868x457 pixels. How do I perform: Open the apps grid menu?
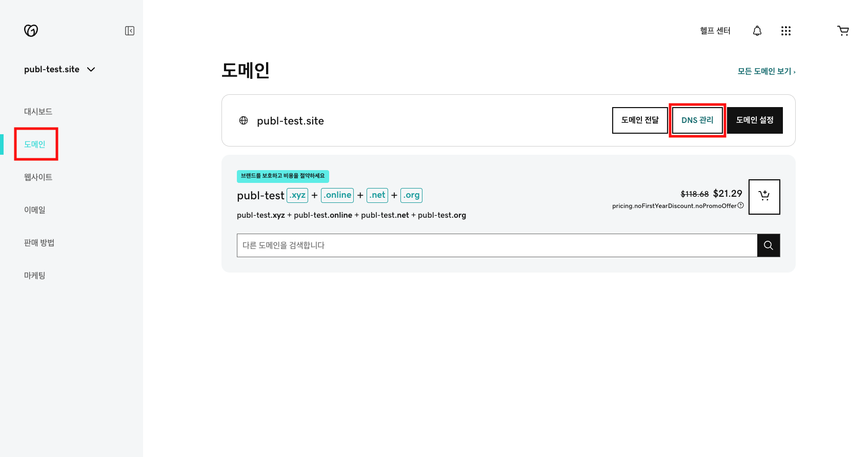786,30
